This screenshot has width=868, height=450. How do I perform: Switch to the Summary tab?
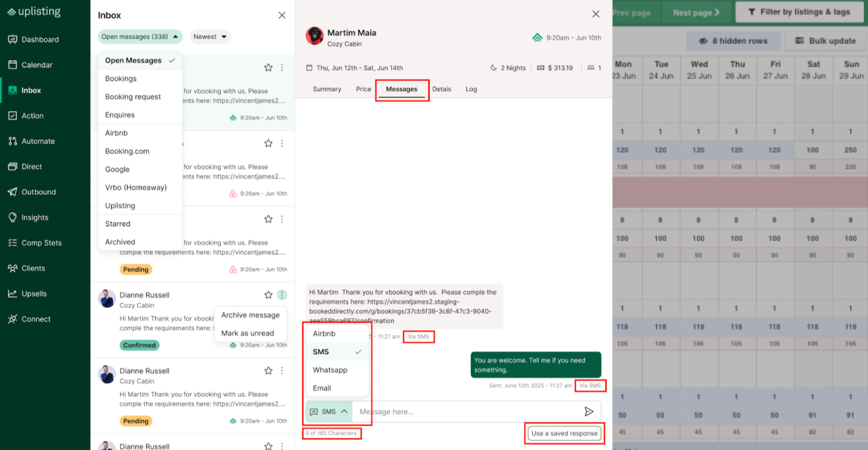327,89
